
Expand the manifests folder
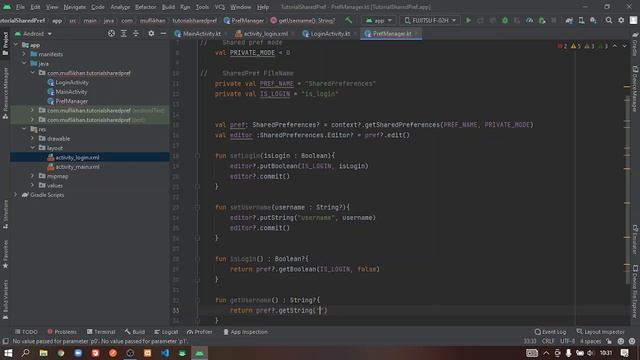24,54
